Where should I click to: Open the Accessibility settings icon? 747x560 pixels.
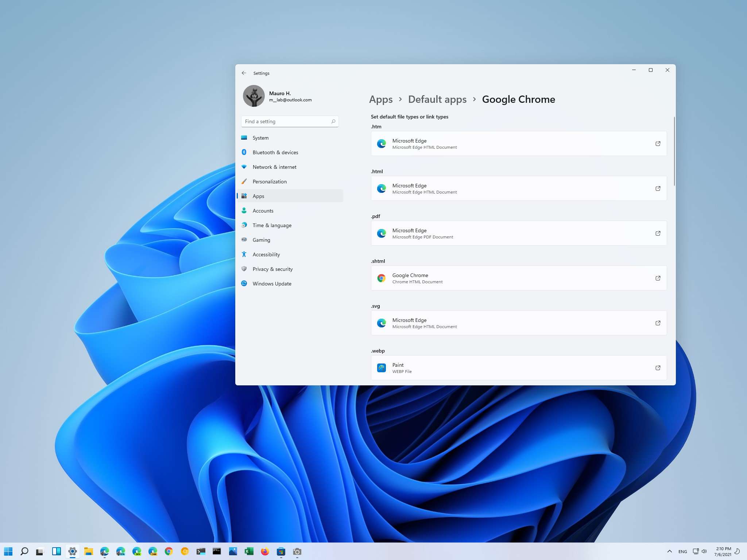pos(244,254)
